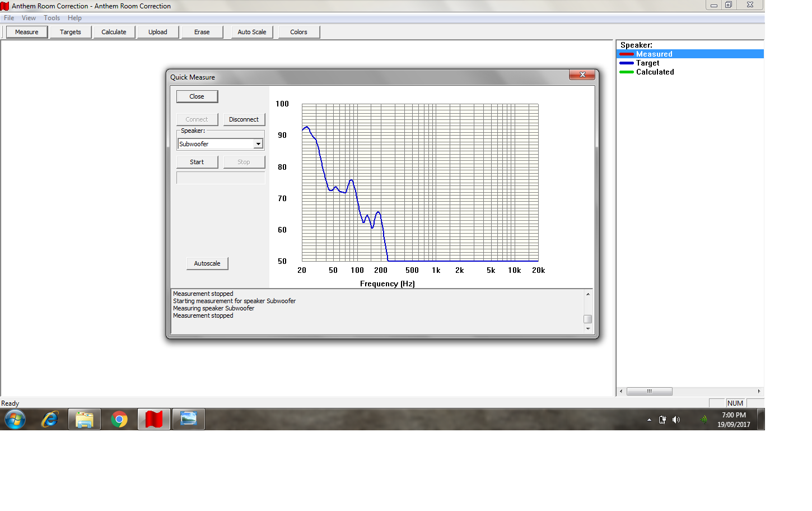Switch to Anthem Room Correction taskbar icon

click(x=154, y=419)
